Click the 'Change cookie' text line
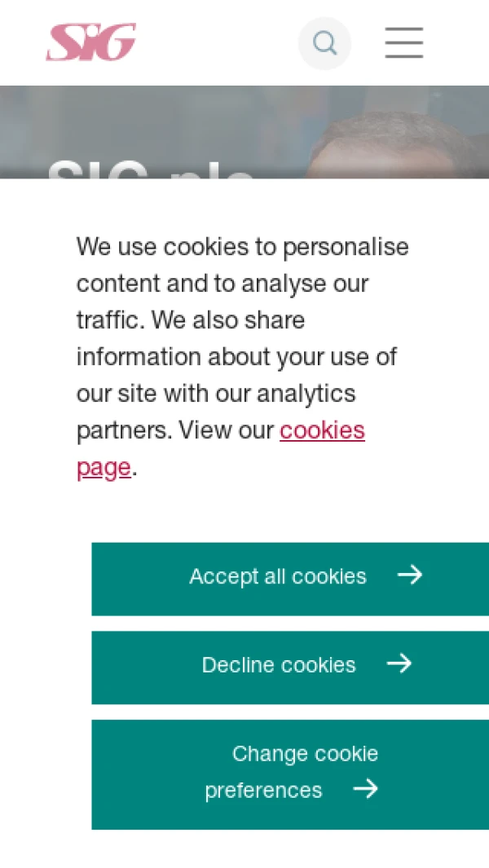This screenshot has height=868, width=489. click(305, 754)
